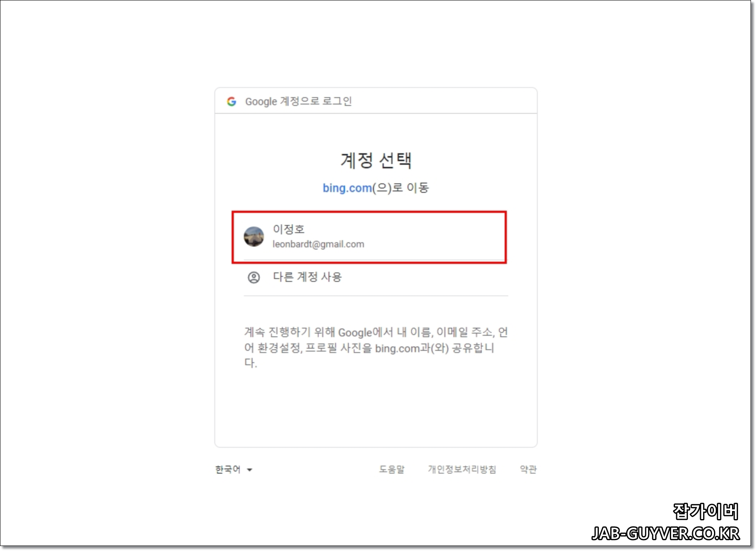Click the sharing notice paragraph text
Screen dimensions: 756x551
[376, 347]
